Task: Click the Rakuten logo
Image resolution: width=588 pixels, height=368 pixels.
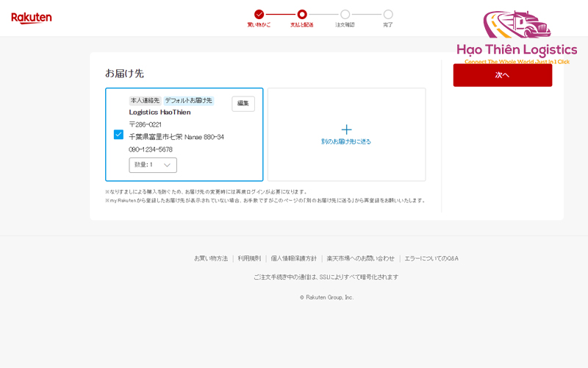Action: pos(32,18)
